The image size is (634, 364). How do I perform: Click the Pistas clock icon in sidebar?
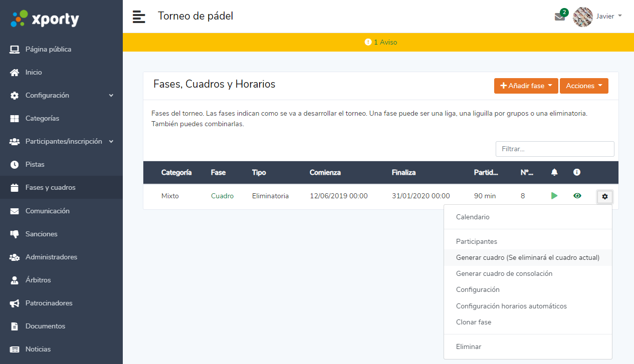(x=15, y=164)
